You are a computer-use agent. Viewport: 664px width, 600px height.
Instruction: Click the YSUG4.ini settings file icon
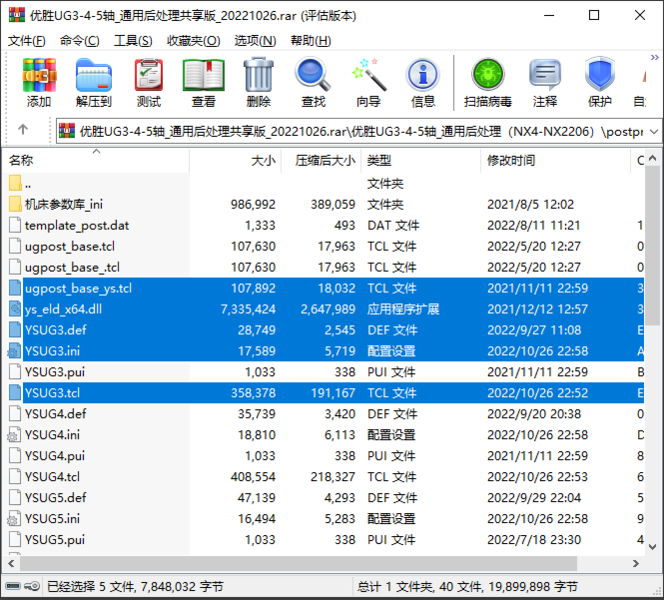[14, 434]
